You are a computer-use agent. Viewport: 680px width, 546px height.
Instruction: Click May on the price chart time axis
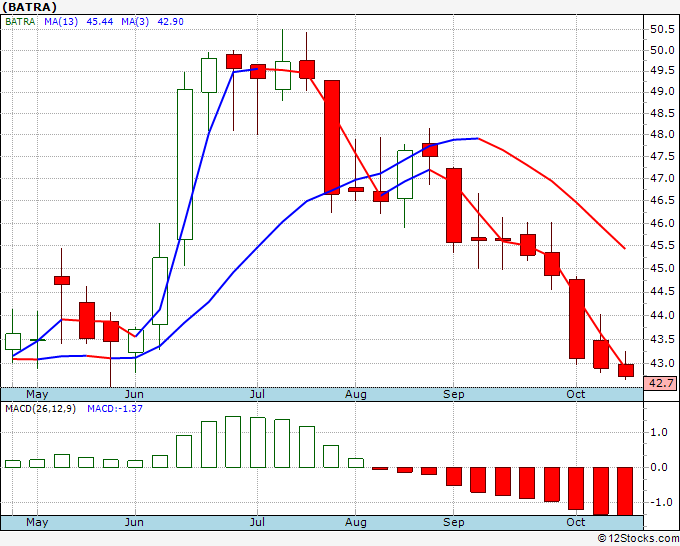click(37, 394)
